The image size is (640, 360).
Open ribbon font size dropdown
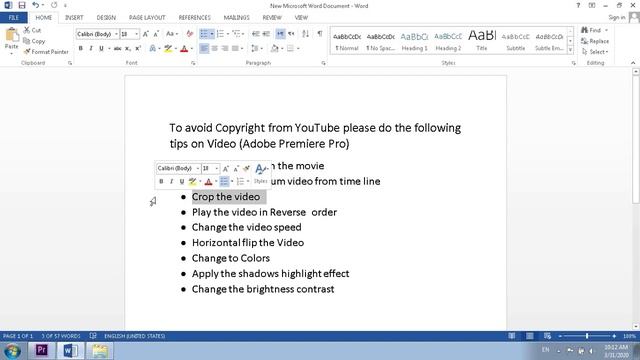(x=137, y=34)
